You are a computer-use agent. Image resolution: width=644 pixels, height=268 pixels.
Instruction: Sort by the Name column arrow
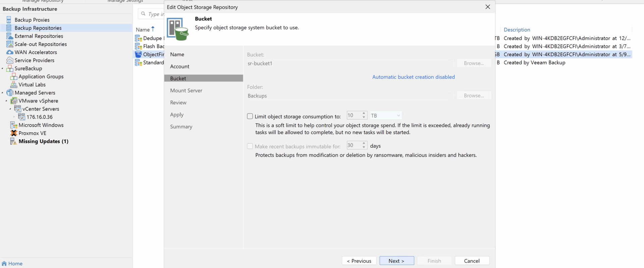click(x=153, y=29)
